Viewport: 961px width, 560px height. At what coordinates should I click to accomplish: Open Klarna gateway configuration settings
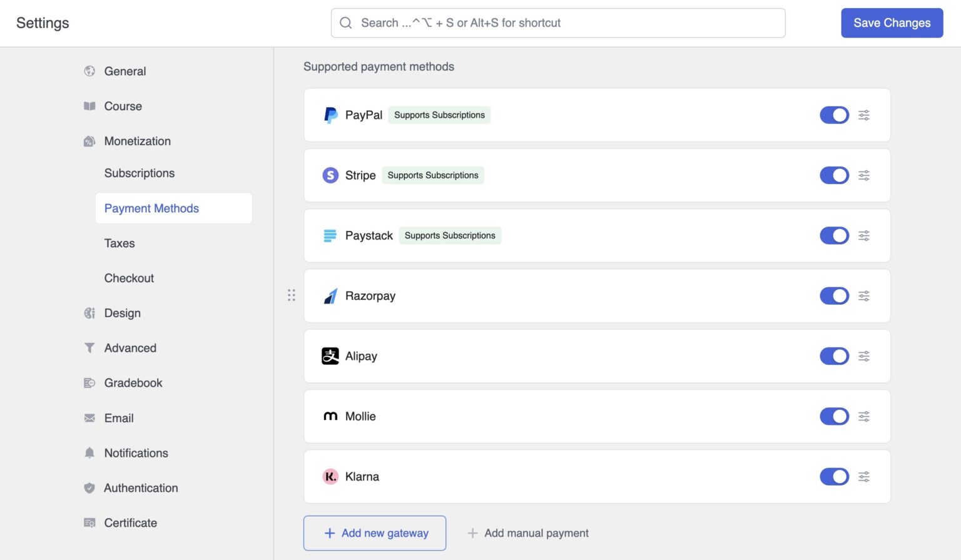click(864, 476)
